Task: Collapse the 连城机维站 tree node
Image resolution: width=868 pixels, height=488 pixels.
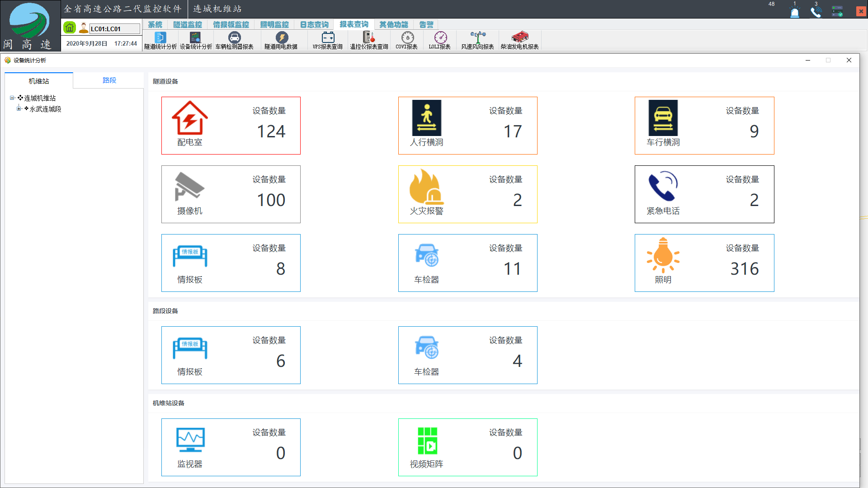Action: pos(12,98)
